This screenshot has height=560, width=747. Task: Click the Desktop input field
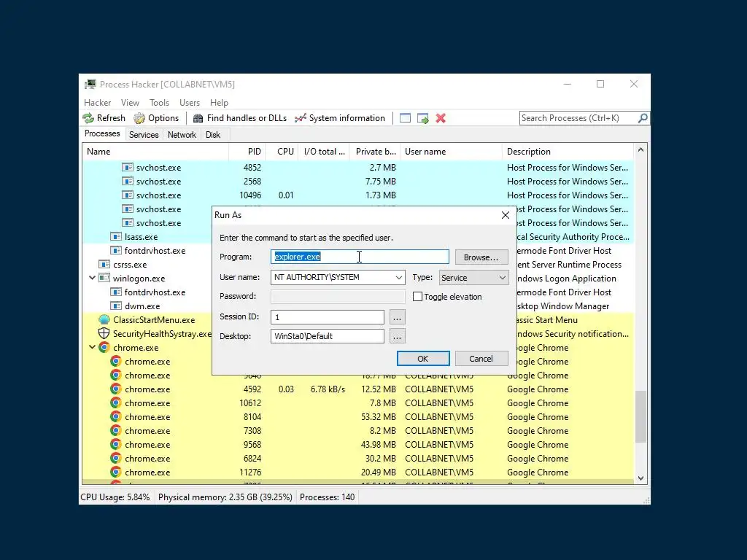click(x=328, y=336)
